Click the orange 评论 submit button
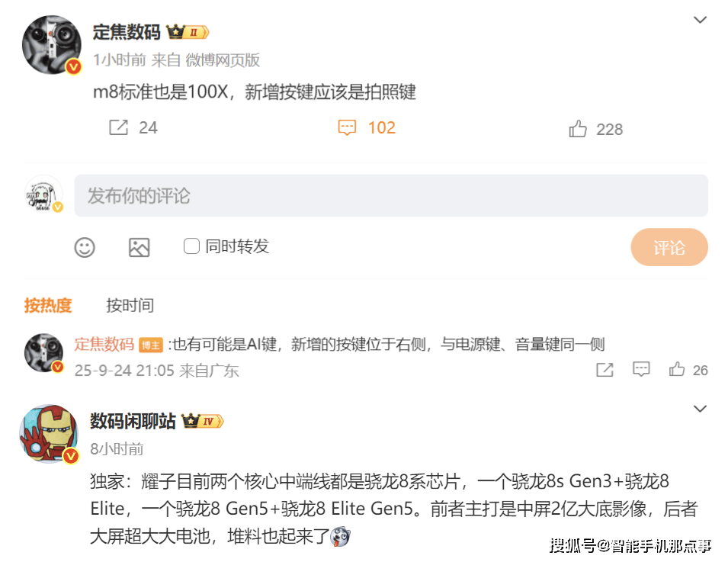This screenshot has width=728, height=562. (x=669, y=247)
